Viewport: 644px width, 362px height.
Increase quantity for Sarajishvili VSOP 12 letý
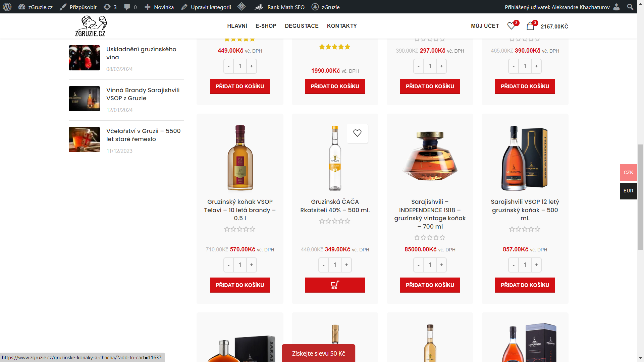[x=537, y=265]
